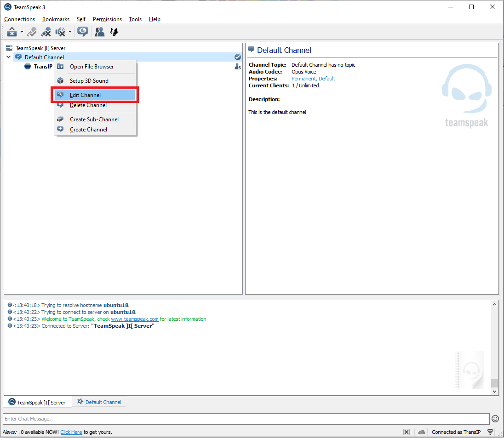This screenshot has width=504, height=438.
Task: Open the speaker mute dropdown arrow
Action: (70, 32)
